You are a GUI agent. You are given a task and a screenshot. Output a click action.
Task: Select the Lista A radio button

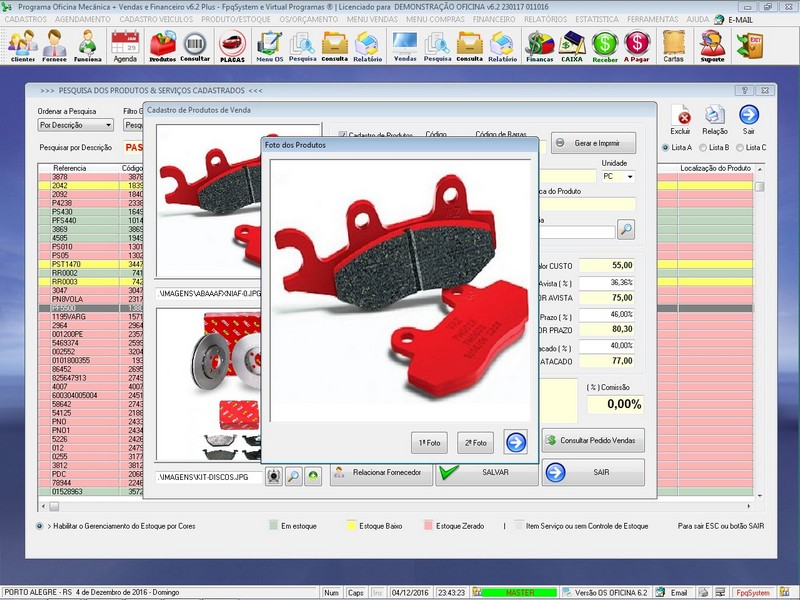[665, 147]
